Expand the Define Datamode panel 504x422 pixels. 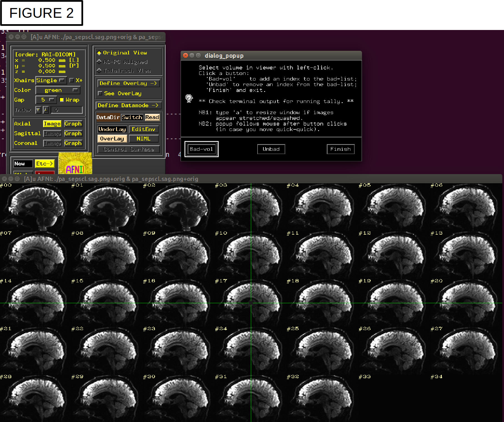pyautogui.click(x=128, y=105)
